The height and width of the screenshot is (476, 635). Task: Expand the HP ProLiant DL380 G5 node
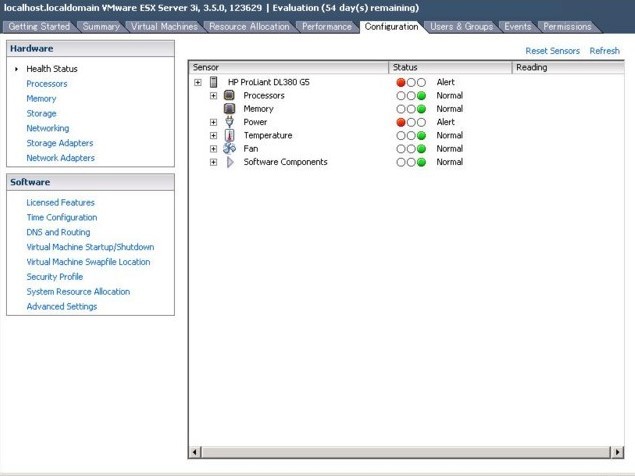click(x=198, y=83)
